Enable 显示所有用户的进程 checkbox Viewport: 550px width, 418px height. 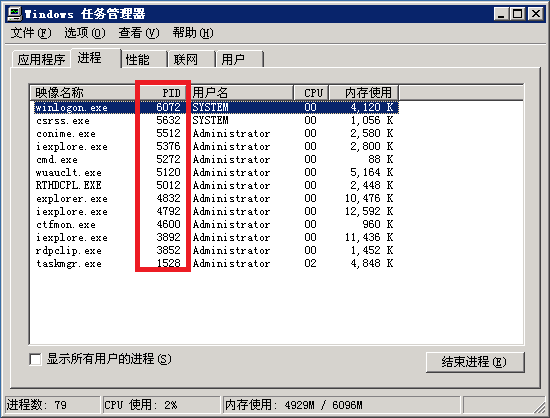tap(35, 359)
